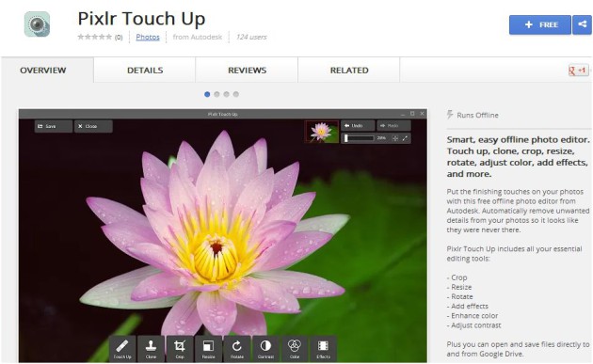The image size is (593, 364).
Task: Switch to the Details tab
Action: (145, 71)
